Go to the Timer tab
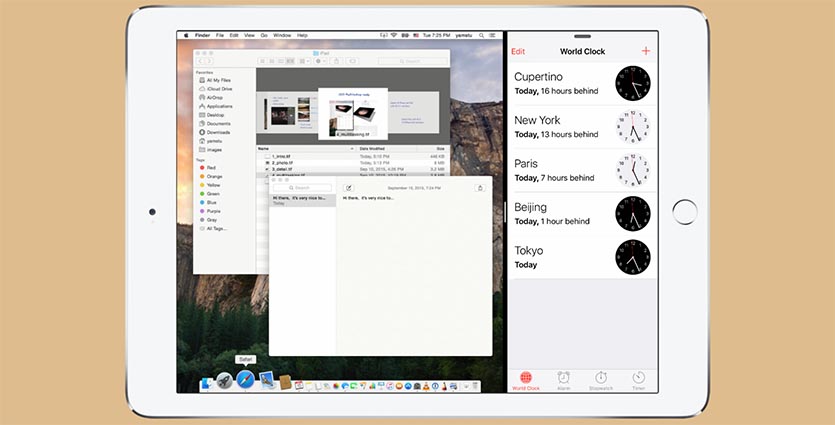This screenshot has width=835, height=425. 638,379
